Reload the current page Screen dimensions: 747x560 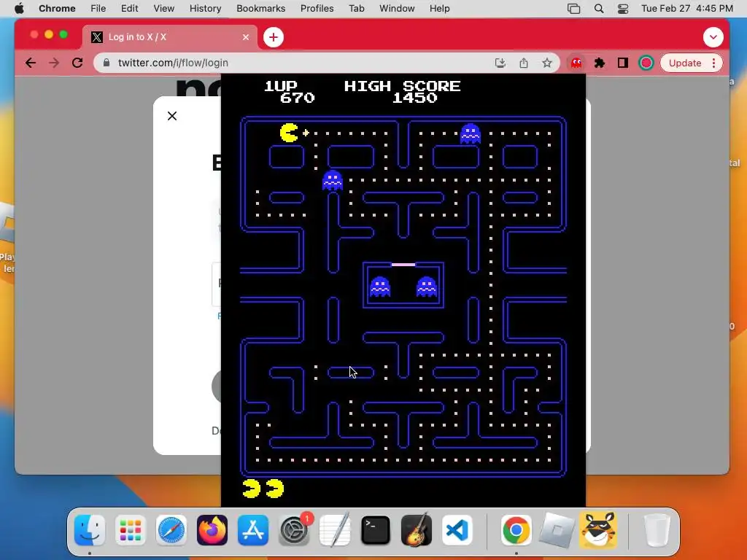tap(77, 63)
